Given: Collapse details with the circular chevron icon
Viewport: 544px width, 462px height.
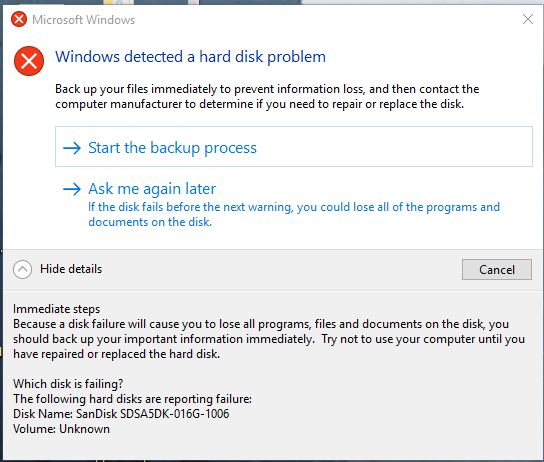Looking at the screenshot, I should tap(23, 269).
